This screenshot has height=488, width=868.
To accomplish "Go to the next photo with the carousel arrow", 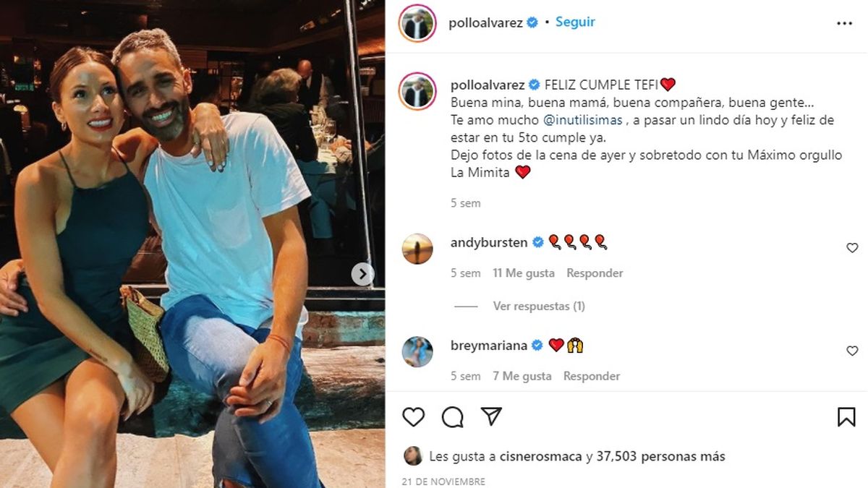I will pyautogui.click(x=362, y=274).
